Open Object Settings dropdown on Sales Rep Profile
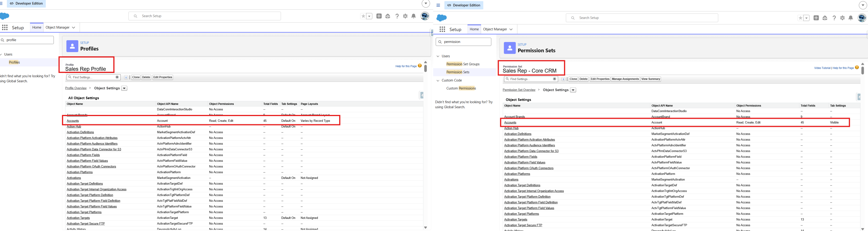This screenshot has width=868, height=231. click(x=124, y=88)
